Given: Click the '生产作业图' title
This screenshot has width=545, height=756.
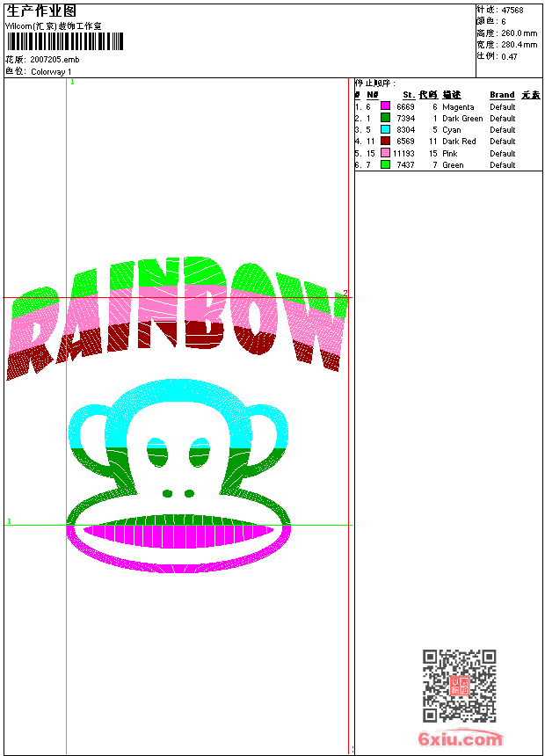Looking at the screenshot, I should coord(41,11).
